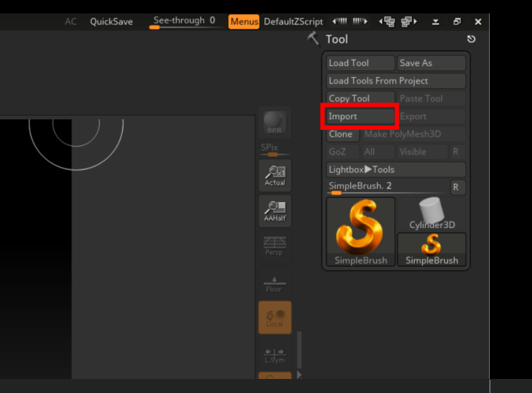The width and height of the screenshot is (532, 393).
Task: Close the application window
Action: pyautogui.click(x=478, y=22)
